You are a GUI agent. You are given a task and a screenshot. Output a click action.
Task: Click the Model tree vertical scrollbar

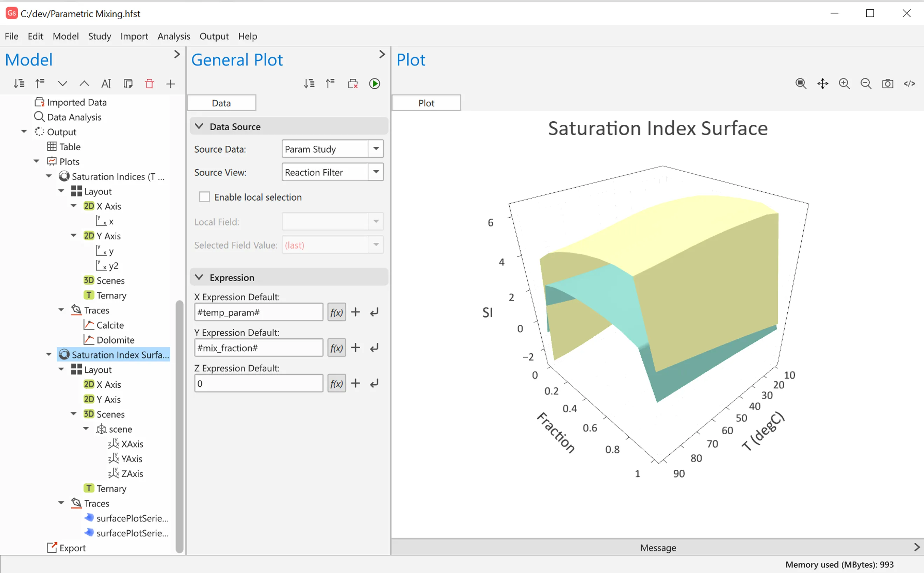tap(179, 426)
